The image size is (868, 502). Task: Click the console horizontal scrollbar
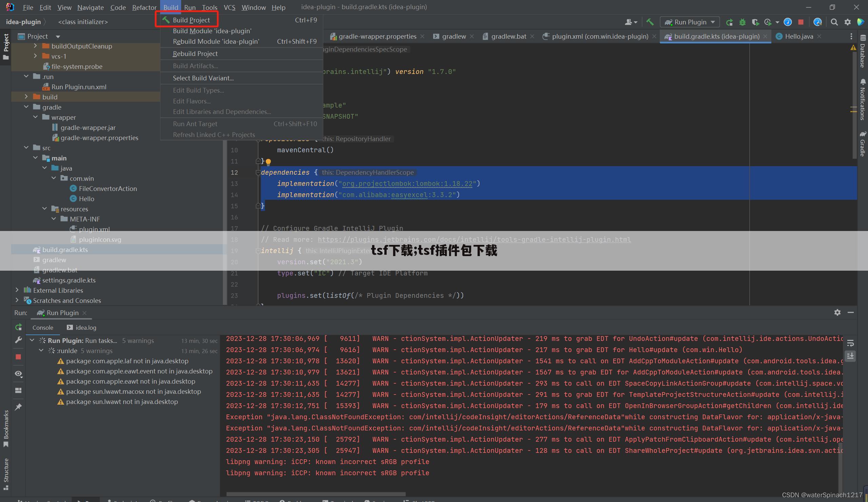tap(315, 494)
